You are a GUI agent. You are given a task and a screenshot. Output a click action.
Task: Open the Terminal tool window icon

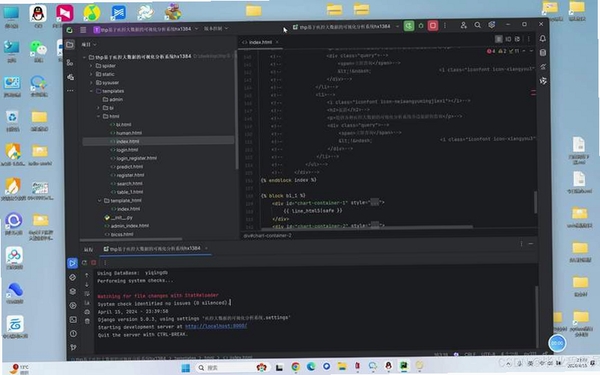pyautogui.click(x=73, y=320)
